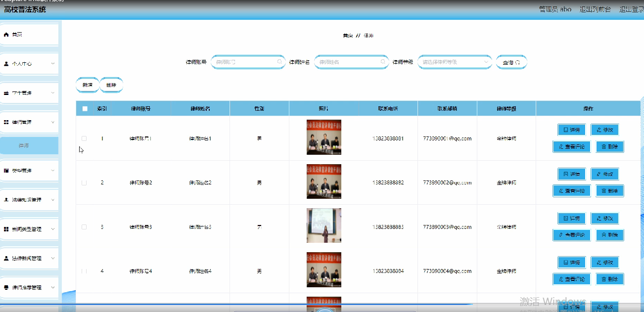Click 查看评论 for 律师账号1

(572, 147)
